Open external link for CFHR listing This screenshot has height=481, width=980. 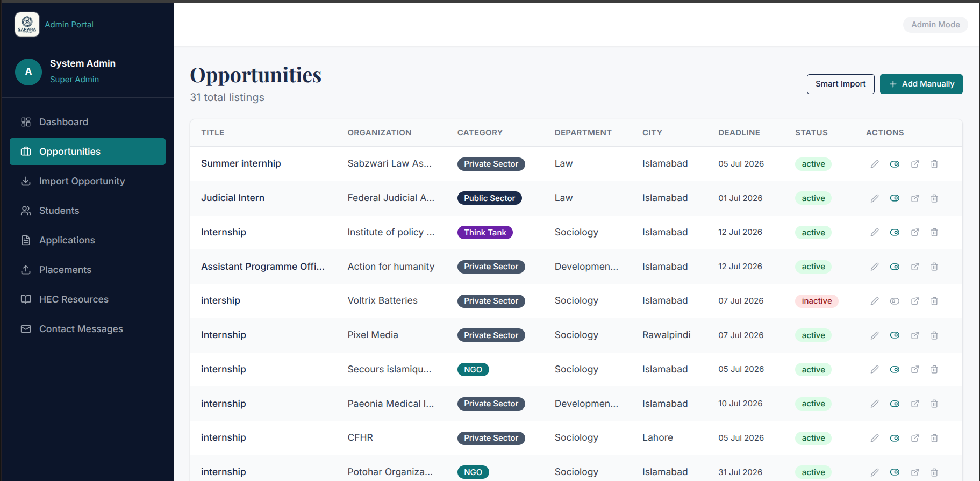tap(914, 438)
